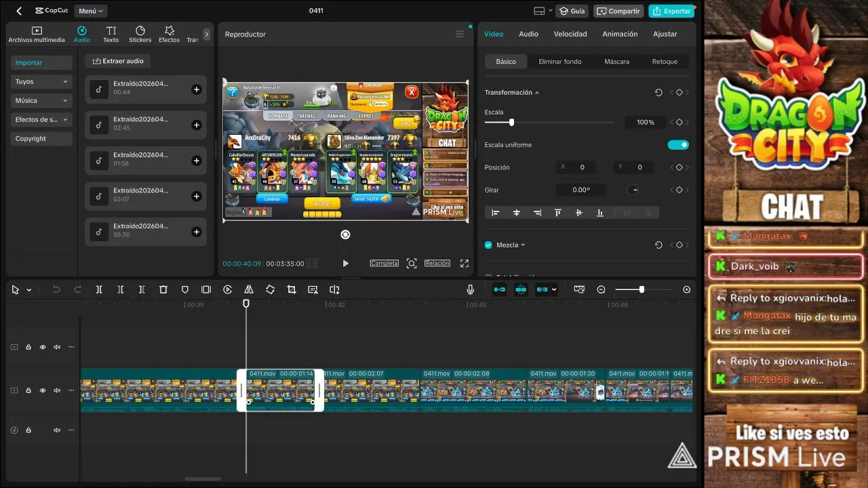Open the Guía button

point(572,11)
